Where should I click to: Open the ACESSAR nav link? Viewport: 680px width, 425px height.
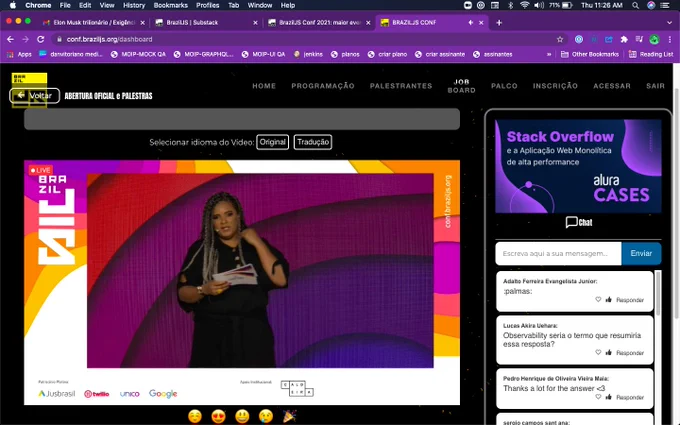612,86
